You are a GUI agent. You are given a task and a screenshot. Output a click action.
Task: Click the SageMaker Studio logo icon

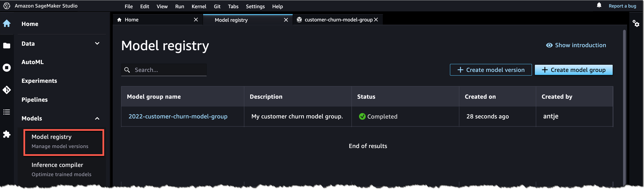[x=7, y=6]
